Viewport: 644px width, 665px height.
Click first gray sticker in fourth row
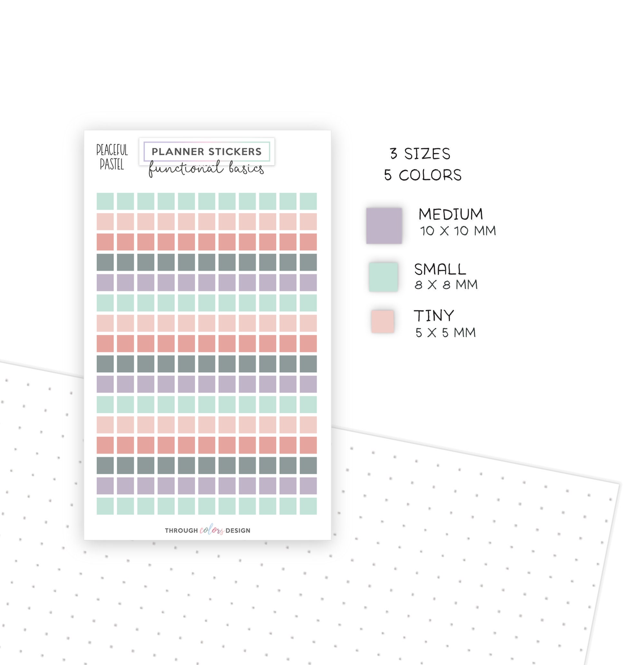[x=105, y=262]
